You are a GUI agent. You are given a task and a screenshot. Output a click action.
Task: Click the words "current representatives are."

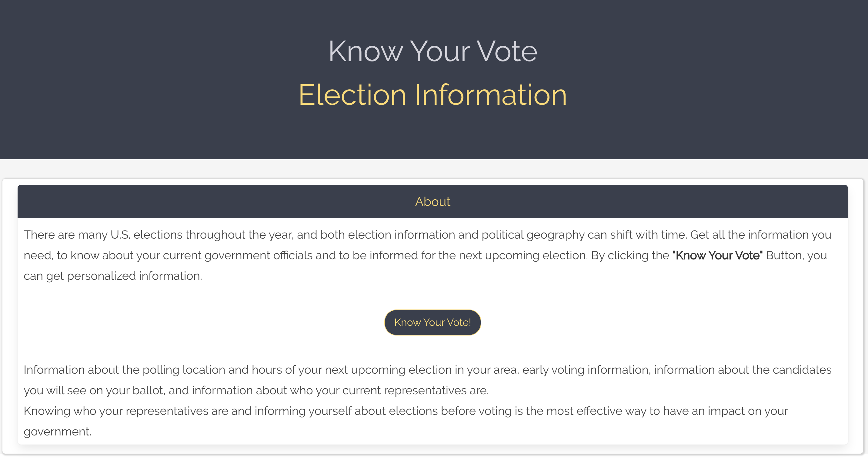(x=415, y=390)
